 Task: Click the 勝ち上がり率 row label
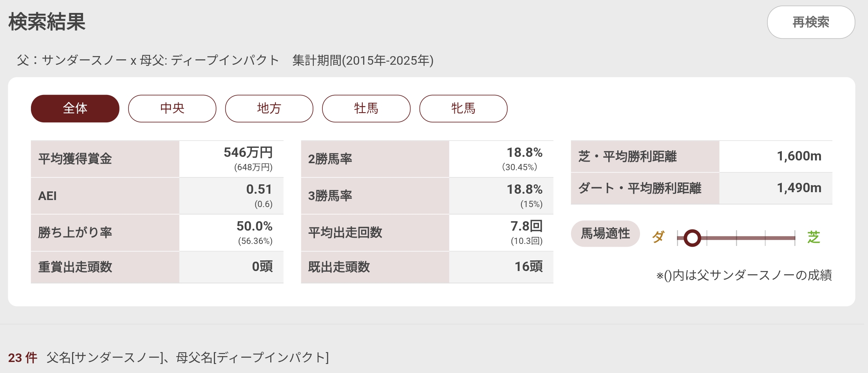point(75,233)
